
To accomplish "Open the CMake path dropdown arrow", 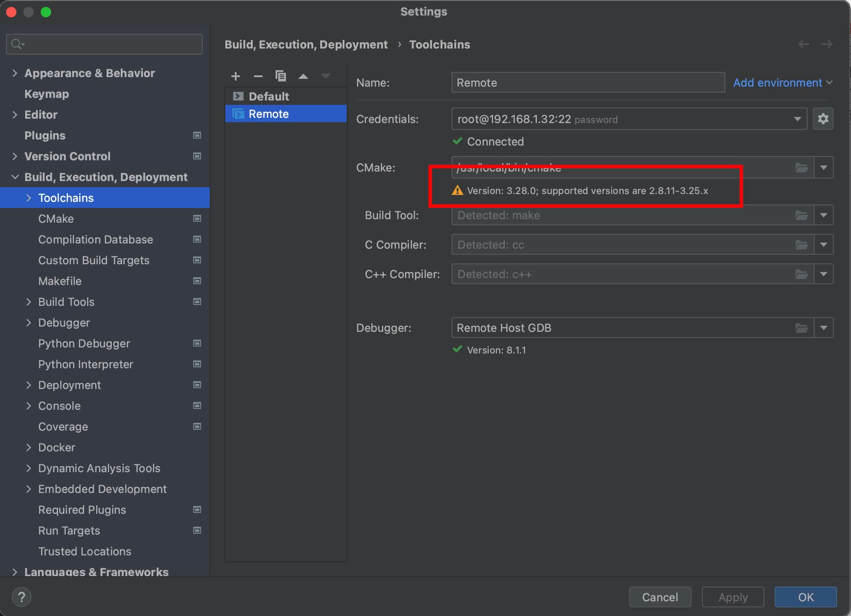I will point(823,167).
